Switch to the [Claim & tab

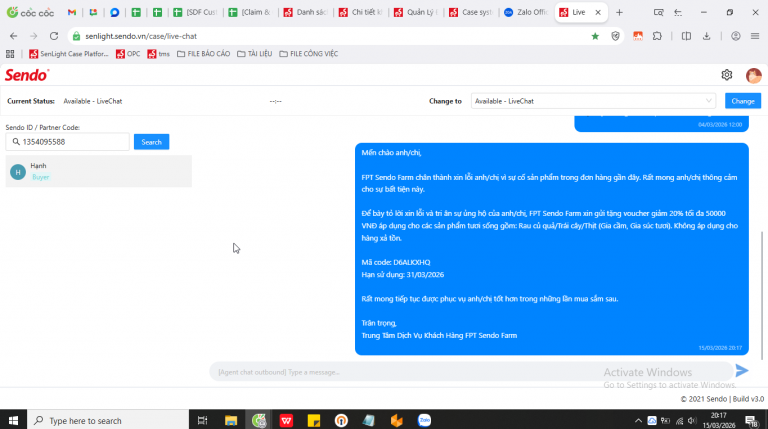[250, 12]
